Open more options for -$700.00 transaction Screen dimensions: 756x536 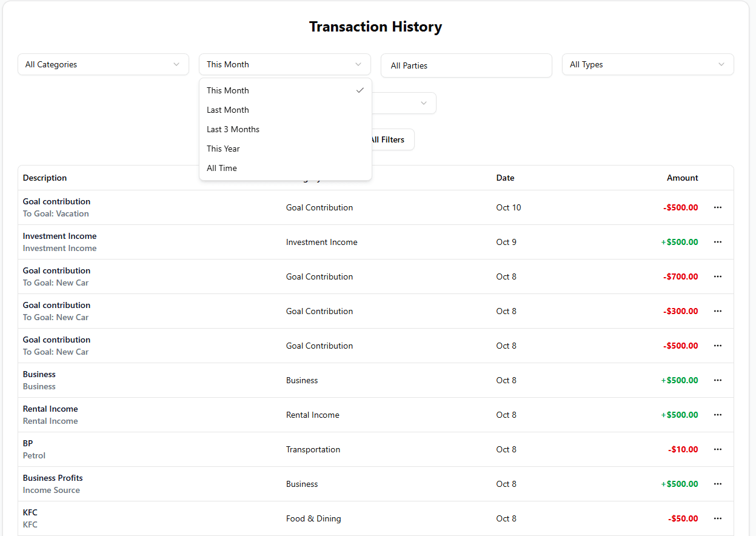click(x=718, y=276)
